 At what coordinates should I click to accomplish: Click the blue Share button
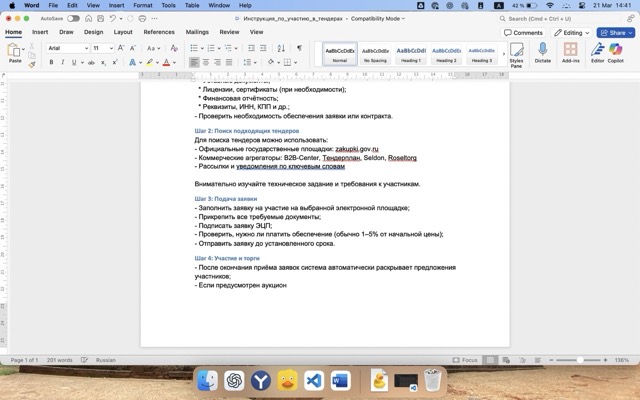(x=615, y=32)
